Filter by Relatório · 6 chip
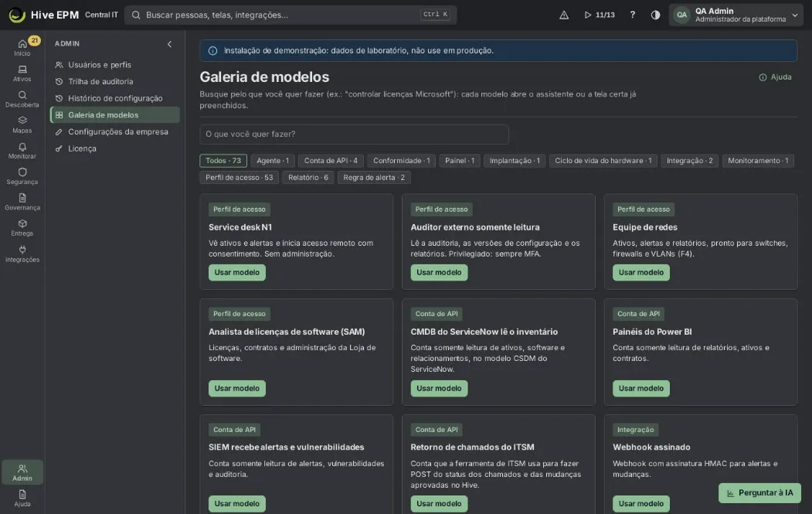 click(x=308, y=177)
